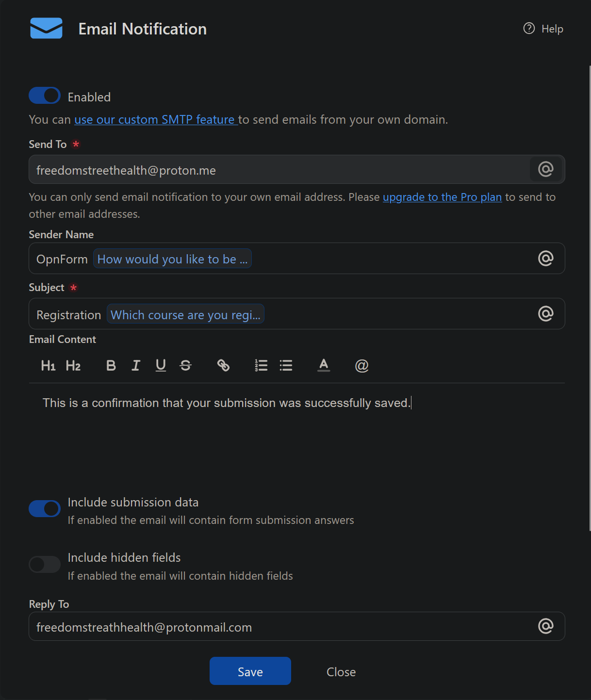This screenshot has height=700, width=591.
Task: Insert a link in email content
Action: pos(223,365)
